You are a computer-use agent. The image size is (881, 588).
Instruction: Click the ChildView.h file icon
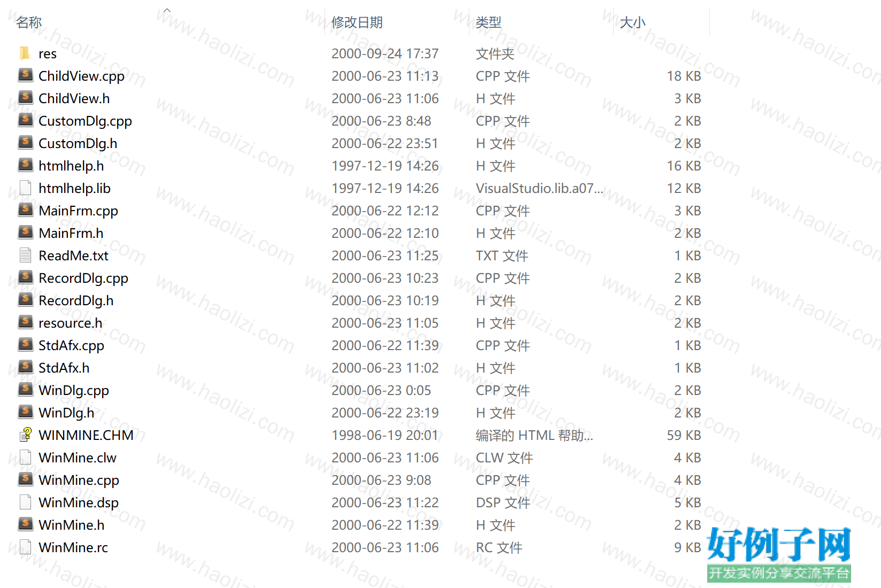pyautogui.click(x=25, y=98)
